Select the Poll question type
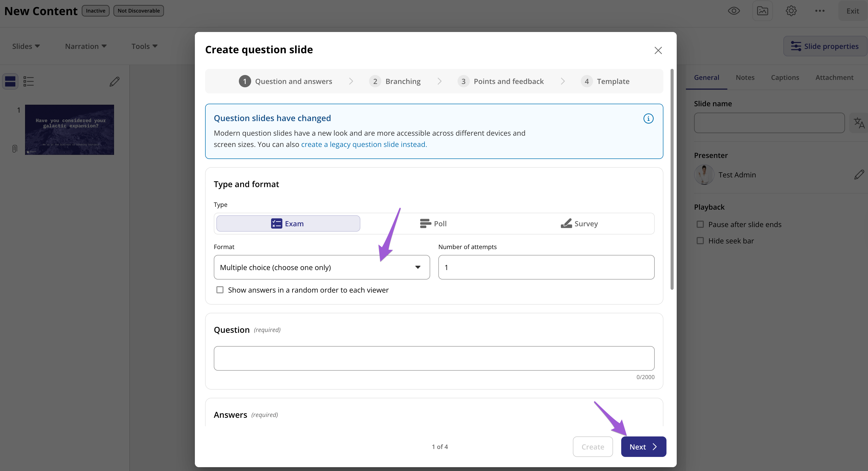868x471 pixels. point(433,223)
